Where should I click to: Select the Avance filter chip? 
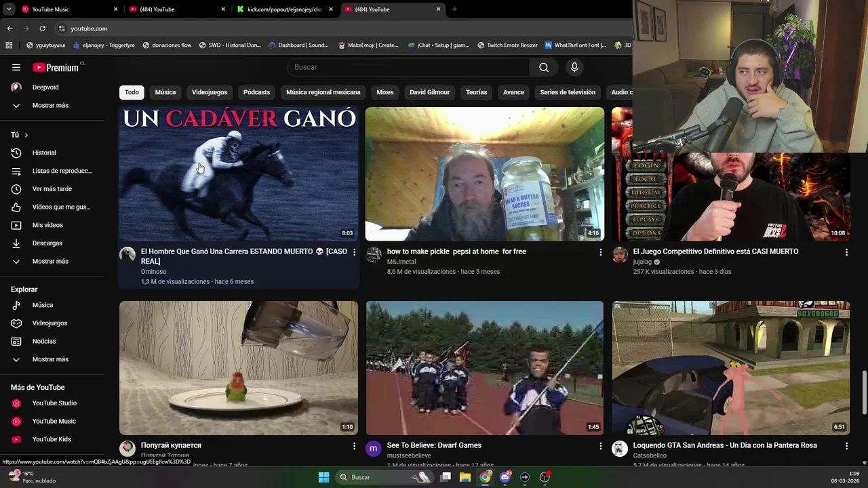coord(513,92)
